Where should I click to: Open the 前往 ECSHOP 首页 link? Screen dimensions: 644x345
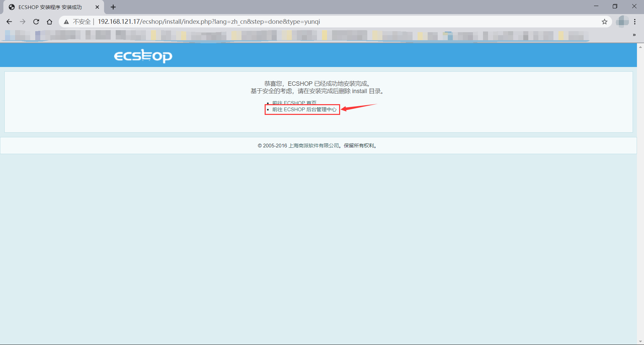pos(294,103)
